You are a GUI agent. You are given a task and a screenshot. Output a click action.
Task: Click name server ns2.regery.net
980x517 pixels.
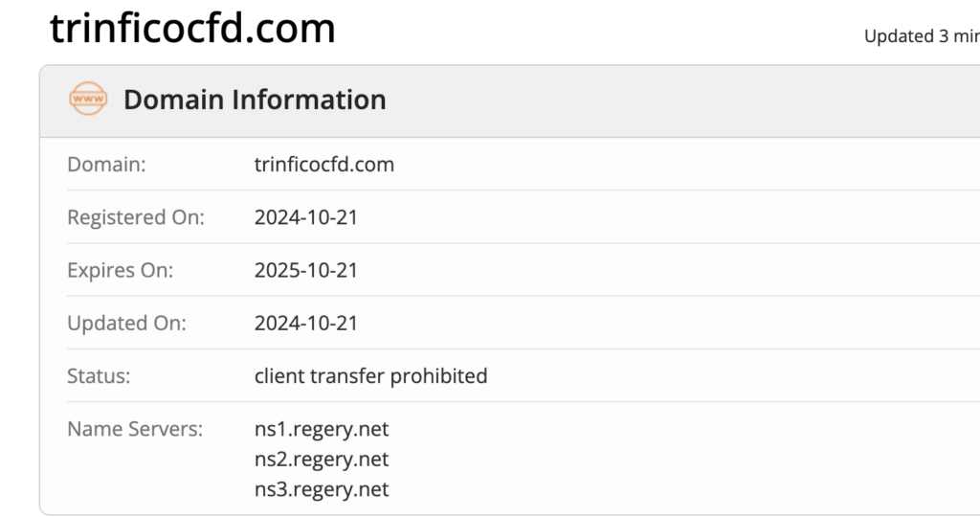point(322,459)
